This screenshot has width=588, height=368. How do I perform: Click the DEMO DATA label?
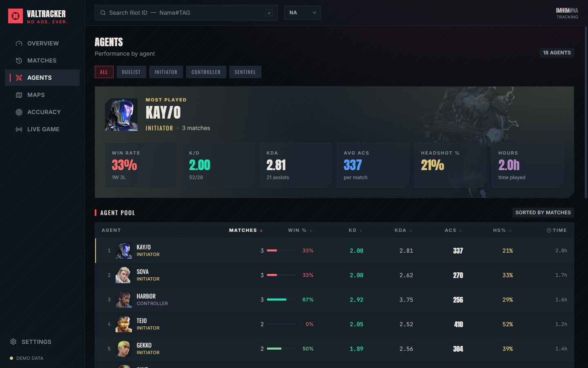point(30,358)
